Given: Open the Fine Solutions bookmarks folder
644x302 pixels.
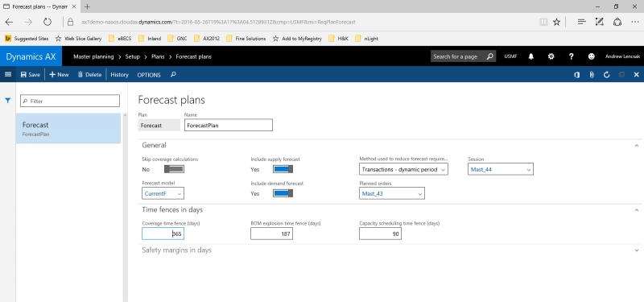Looking at the screenshot, I should pos(246,39).
